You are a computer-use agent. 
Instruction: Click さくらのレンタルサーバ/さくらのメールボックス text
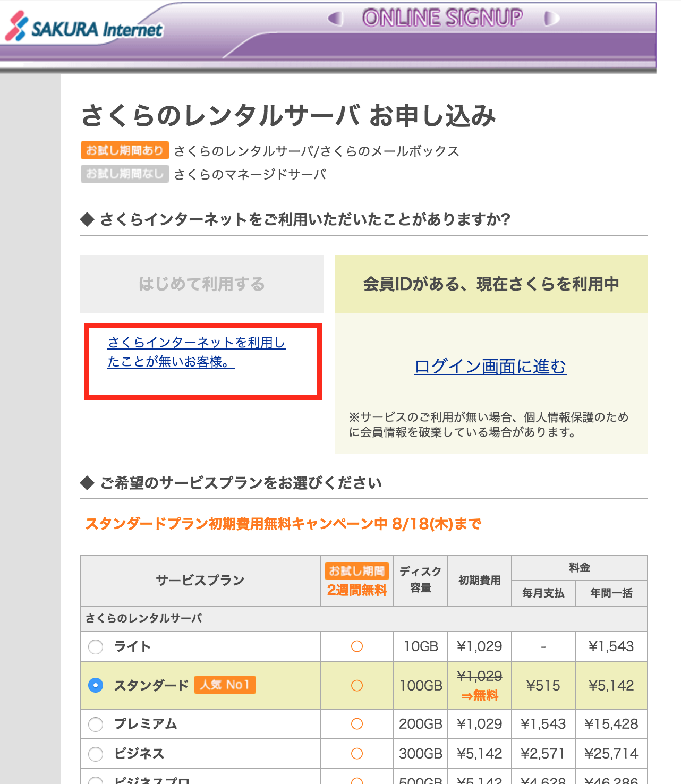[x=317, y=151]
